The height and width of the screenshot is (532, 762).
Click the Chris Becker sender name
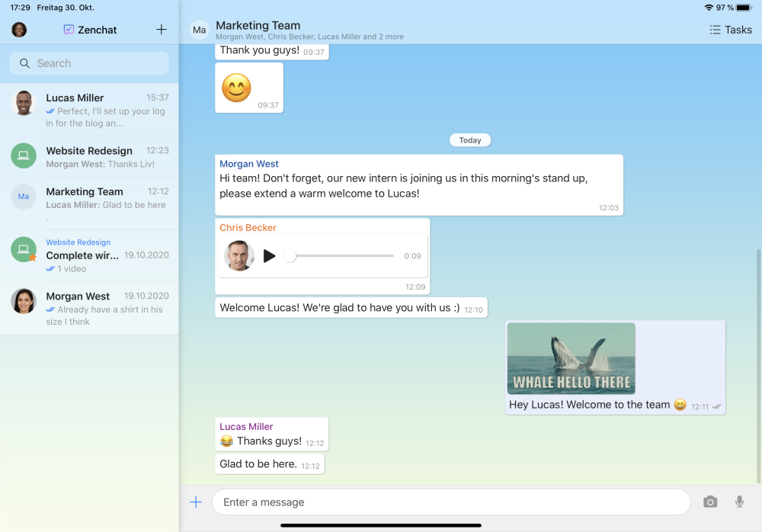(248, 228)
